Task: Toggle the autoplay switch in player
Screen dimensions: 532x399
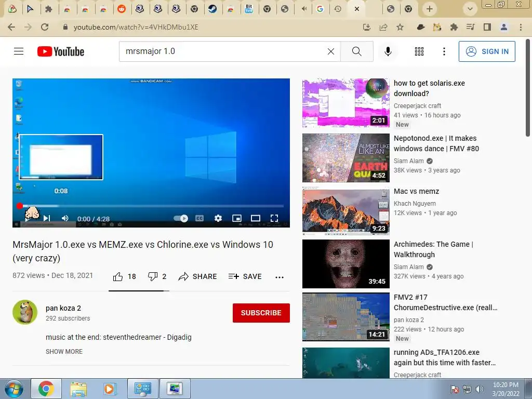Action: [x=180, y=218]
